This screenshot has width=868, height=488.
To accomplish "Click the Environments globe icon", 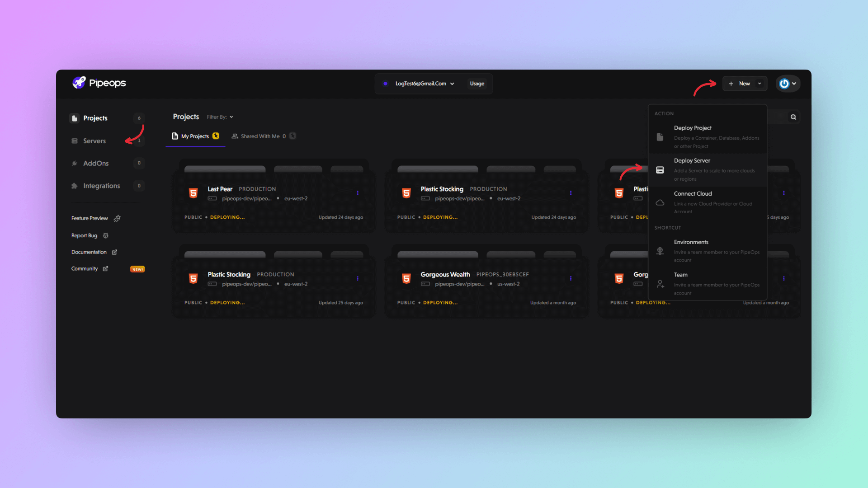I will click(x=660, y=251).
